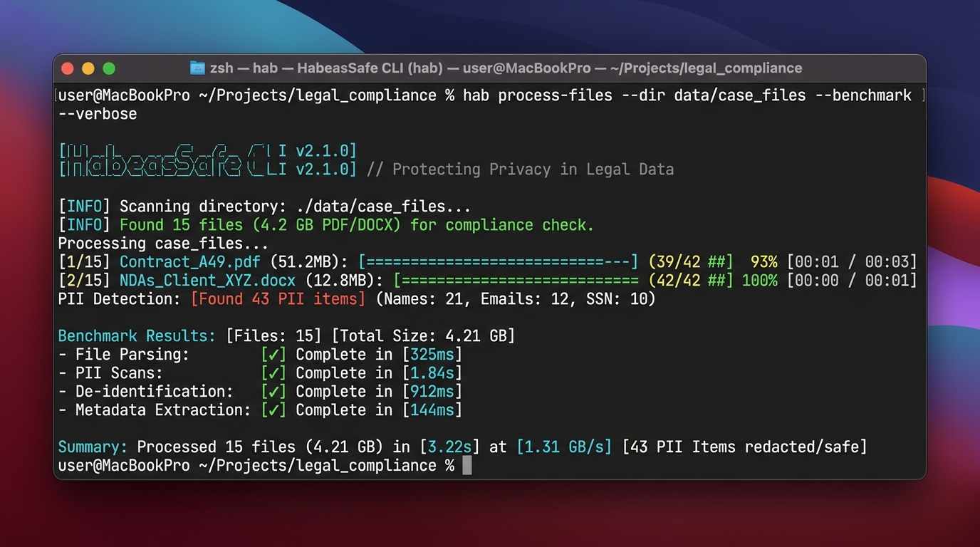Image resolution: width=980 pixels, height=547 pixels.
Task: Click the "Benchmark Results:" heading
Action: tap(137, 335)
